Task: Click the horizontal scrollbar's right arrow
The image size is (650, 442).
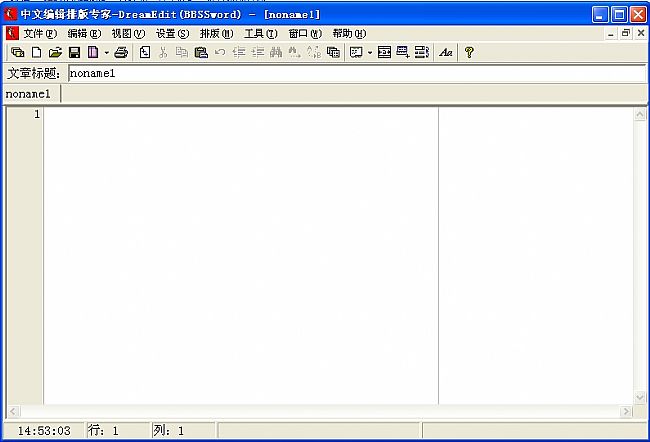Action: click(626, 411)
